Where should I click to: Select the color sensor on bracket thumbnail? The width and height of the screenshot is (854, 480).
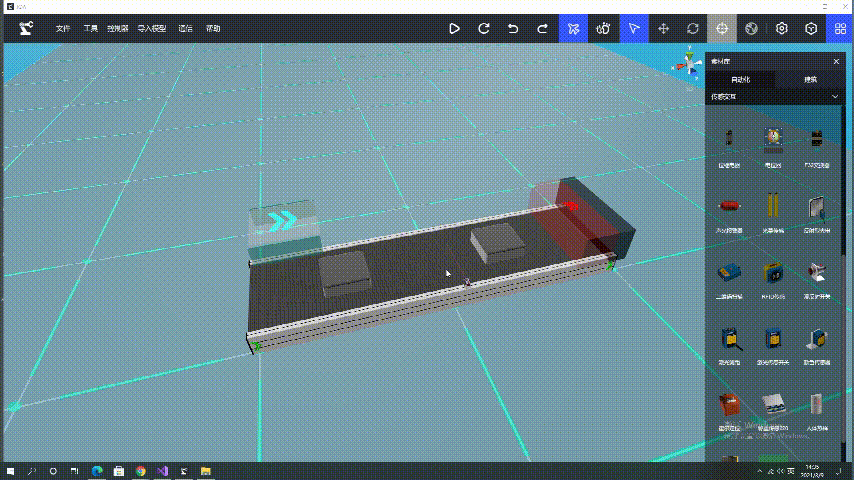click(x=816, y=339)
